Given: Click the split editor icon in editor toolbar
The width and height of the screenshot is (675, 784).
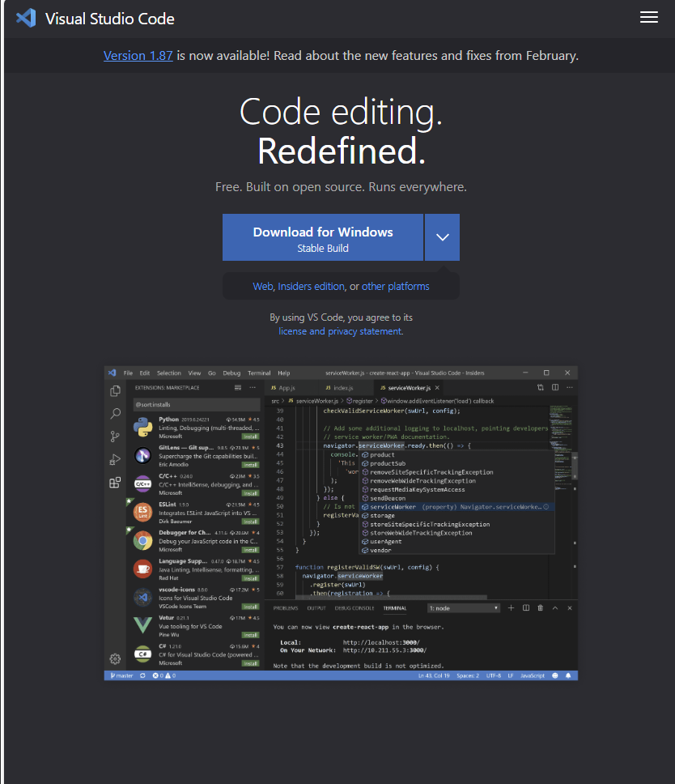Looking at the screenshot, I should (x=555, y=387).
